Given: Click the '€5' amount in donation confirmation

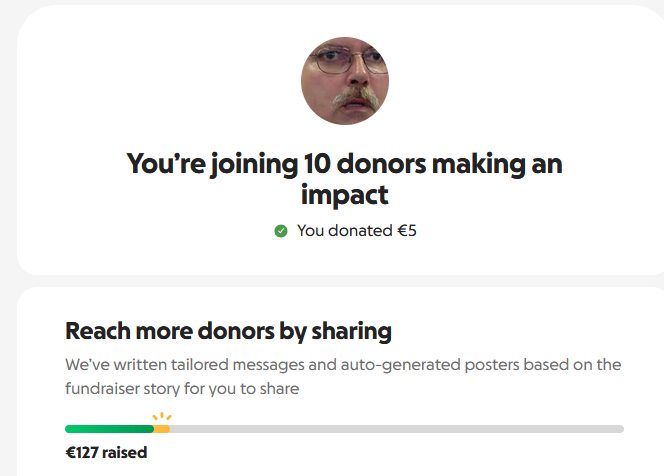Looking at the screenshot, I should coord(407,231).
